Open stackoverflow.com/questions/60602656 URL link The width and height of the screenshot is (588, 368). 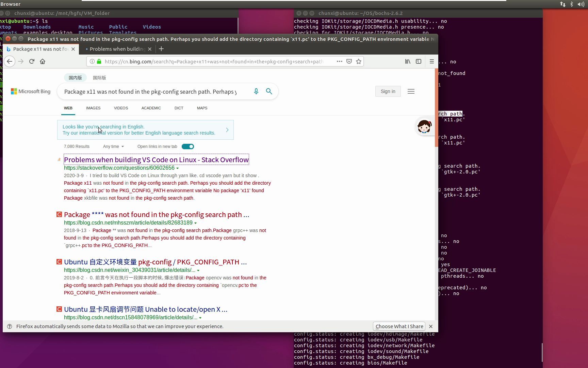pos(119,168)
